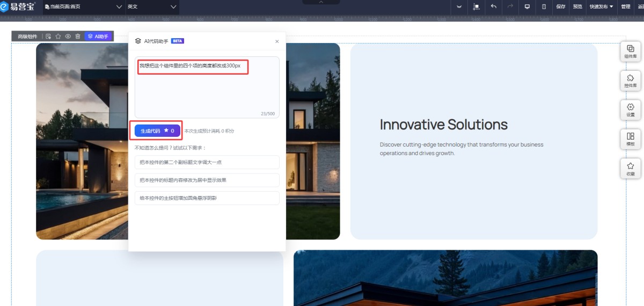Toggle component visibility with eye icon
644x306 pixels.
coord(68,37)
